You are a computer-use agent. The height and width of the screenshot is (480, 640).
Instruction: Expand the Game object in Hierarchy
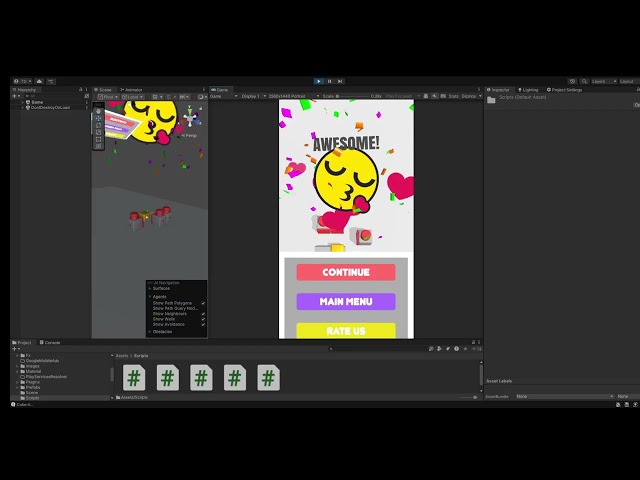[22, 102]
